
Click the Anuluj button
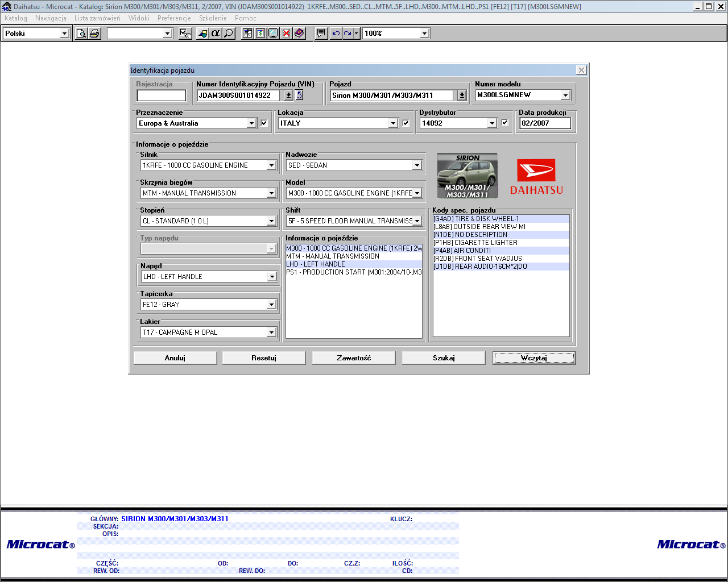point(175,358)
